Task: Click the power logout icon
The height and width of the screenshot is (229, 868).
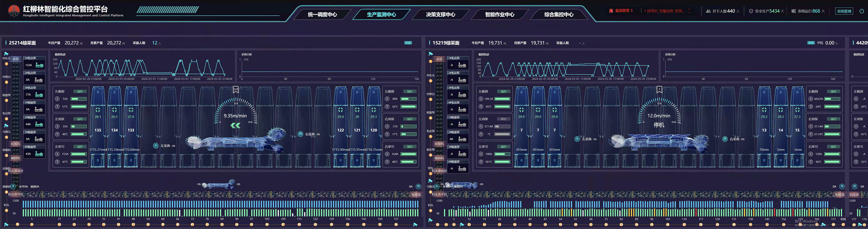Action: tap(862, 11)
